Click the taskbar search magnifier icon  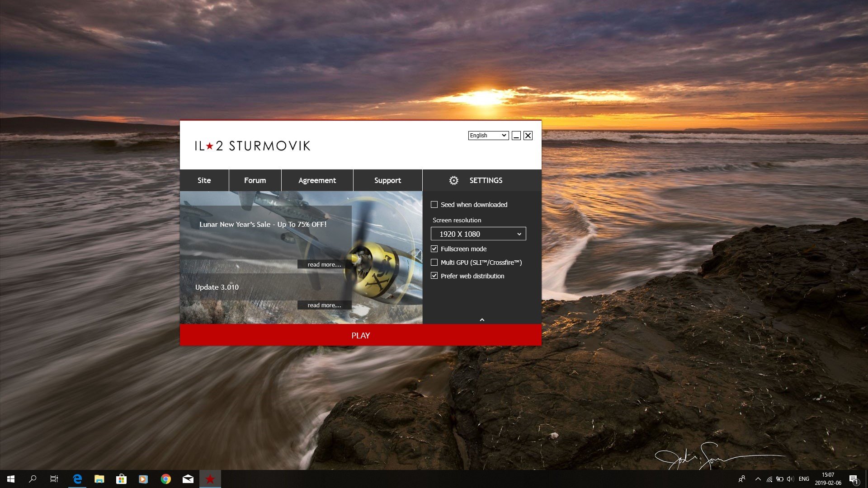coord(33,479)
